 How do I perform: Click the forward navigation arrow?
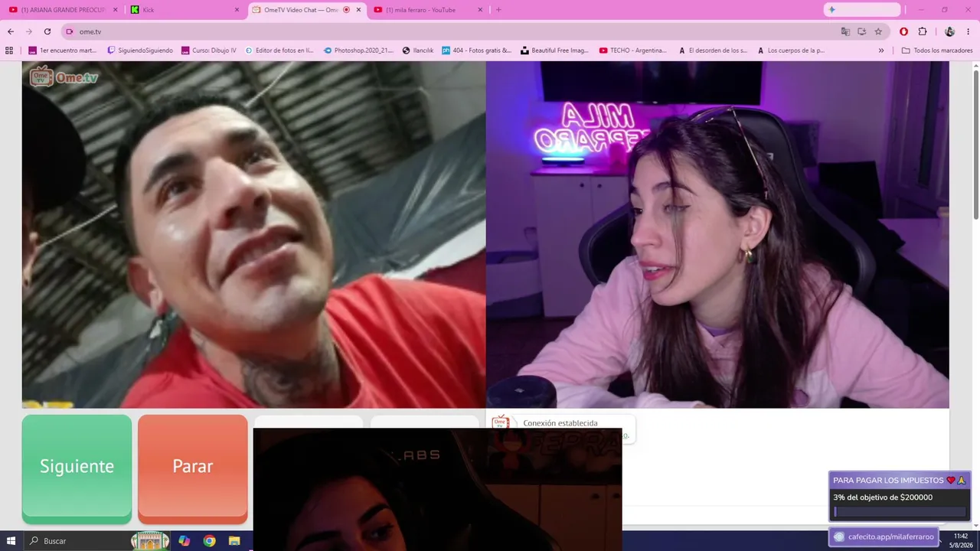point(29,31)
